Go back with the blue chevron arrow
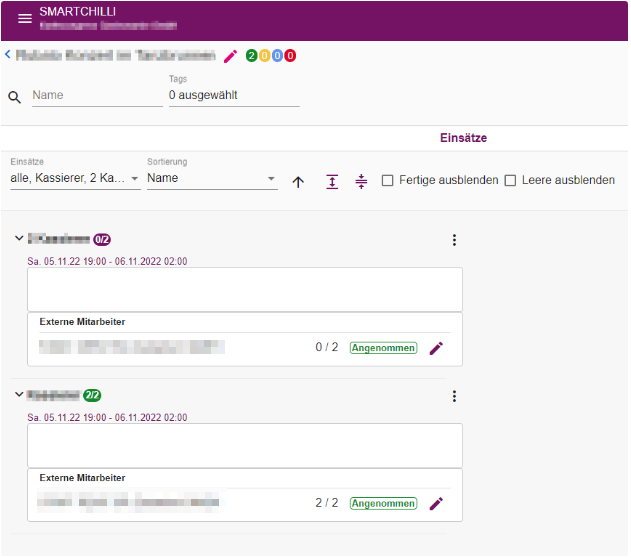Viewport: 631px width, 558px height. pos(8,54)
